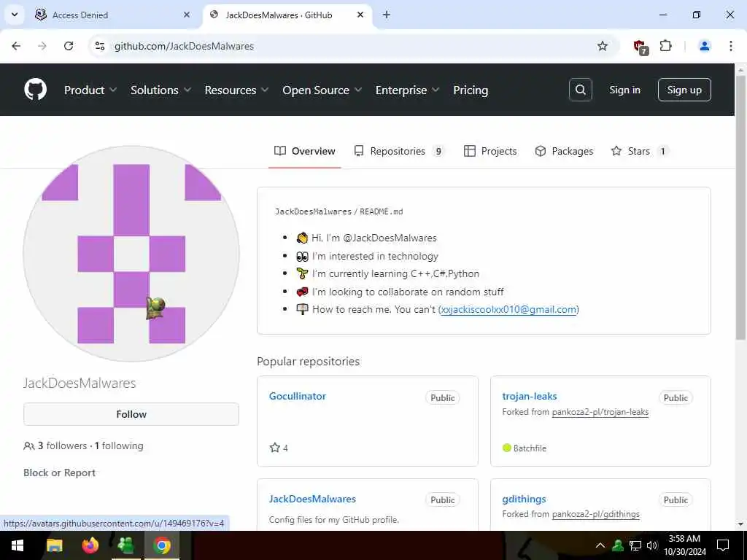Expand the Product menu
The height and width of the screenshot is (560, 747).
click(x=90, y=90)
